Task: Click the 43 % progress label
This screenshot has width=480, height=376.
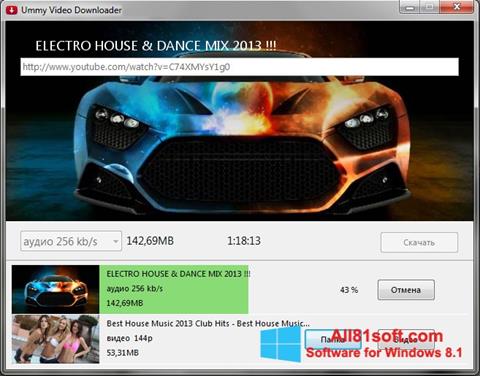Action: [x=349, y=290]
